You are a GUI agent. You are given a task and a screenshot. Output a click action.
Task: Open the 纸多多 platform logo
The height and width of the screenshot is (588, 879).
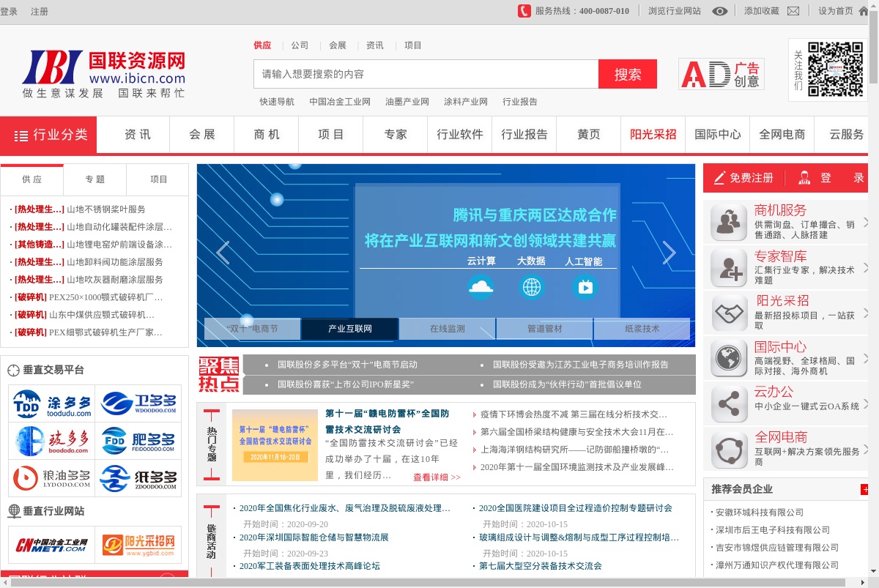[x=138, y=478]
